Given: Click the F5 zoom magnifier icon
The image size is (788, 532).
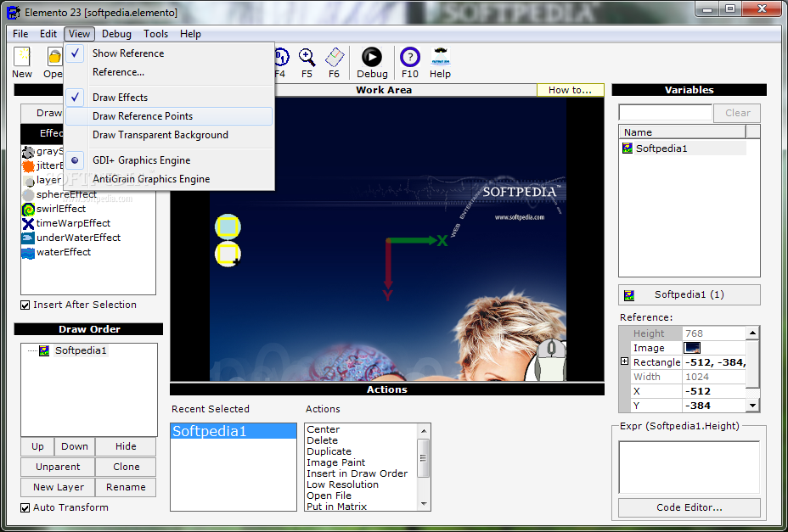Looking at the screenshot, I should point(307,57).
